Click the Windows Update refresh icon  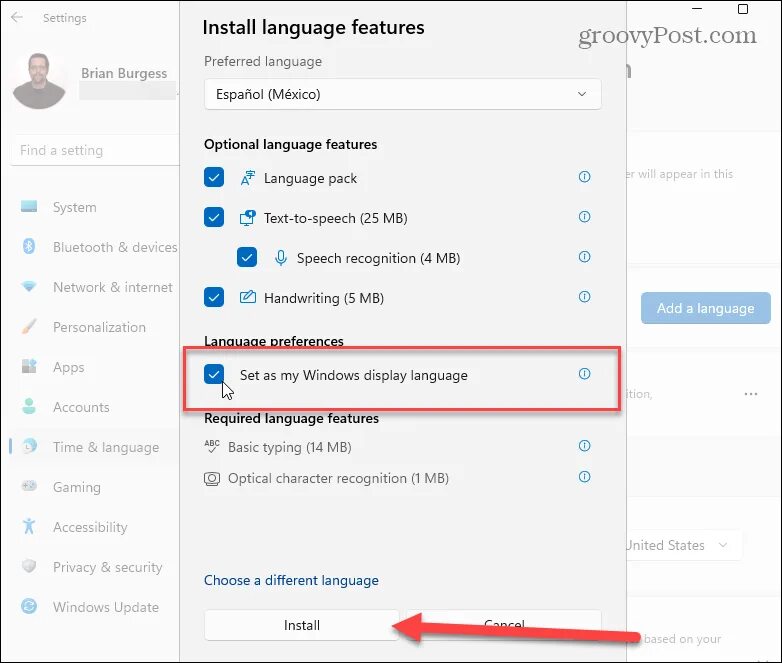coord(29,606)
